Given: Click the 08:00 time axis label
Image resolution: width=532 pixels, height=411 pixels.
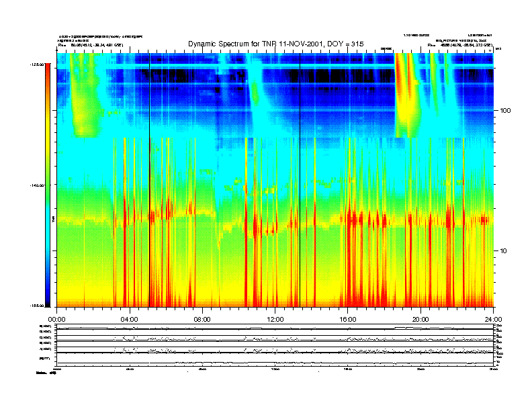Looking at the screenshot, I should pos(202,320).
